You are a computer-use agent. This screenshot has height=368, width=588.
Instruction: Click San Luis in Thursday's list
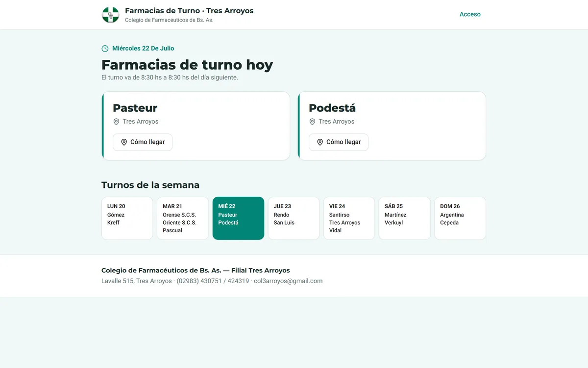(284, 223)
